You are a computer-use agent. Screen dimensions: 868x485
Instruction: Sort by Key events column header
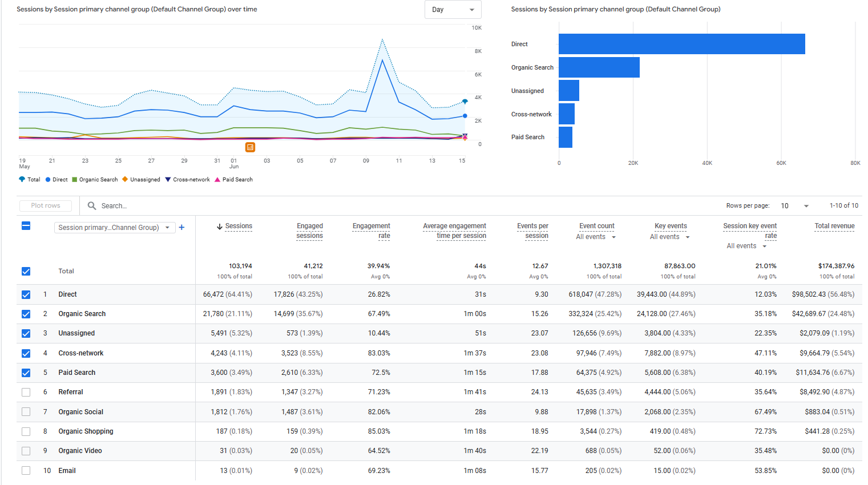point(671,227)
